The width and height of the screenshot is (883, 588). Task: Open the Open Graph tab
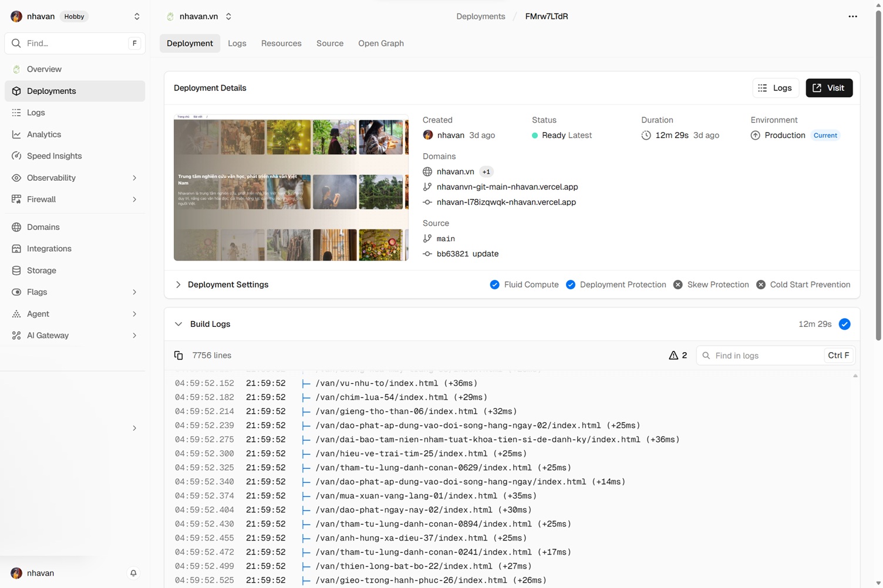coord(380,43)
